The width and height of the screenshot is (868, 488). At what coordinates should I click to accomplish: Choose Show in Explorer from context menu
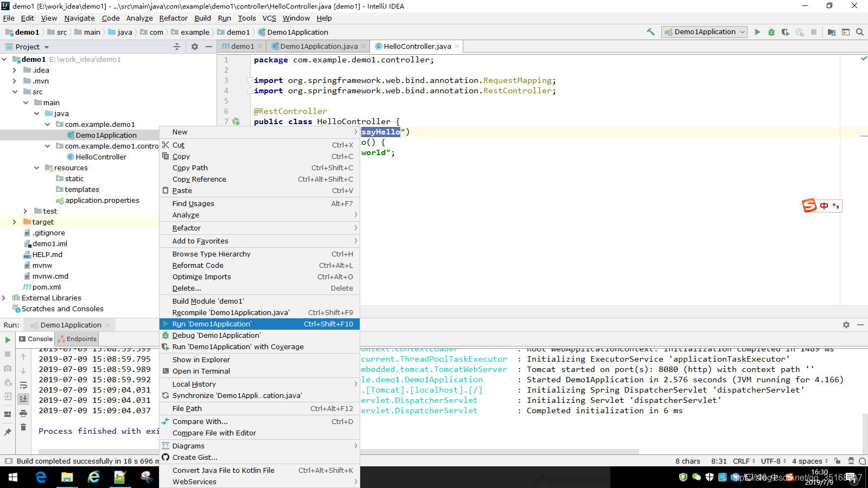(x=259, y=359)
